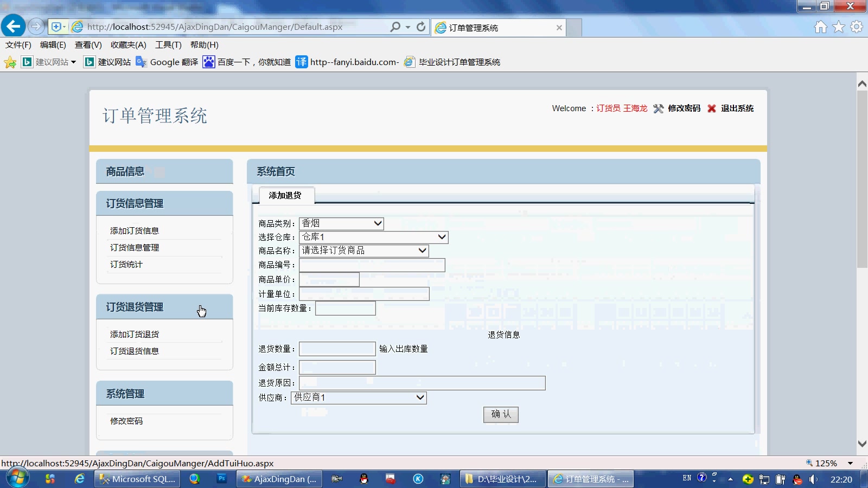The image size is (868, 488).
Task: Open 订货信息管理 sidebar link under the header
Action: click(135, 248)
